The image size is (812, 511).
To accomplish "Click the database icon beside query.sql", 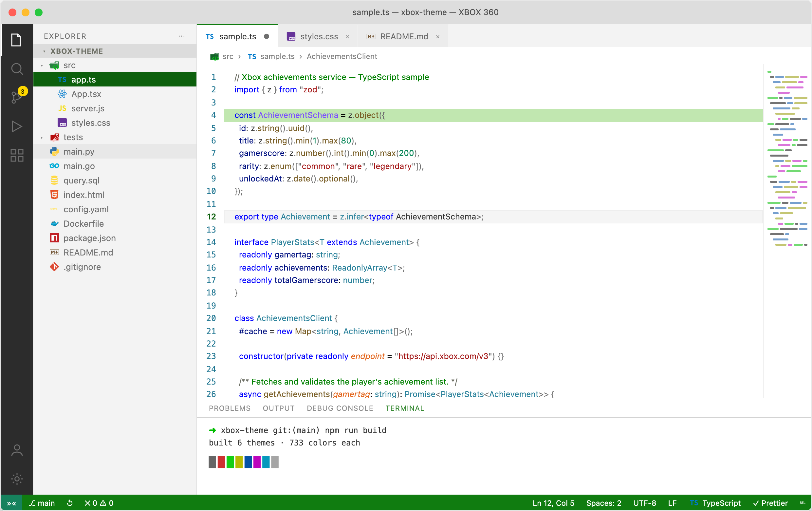I will click(x=54, y=180).
